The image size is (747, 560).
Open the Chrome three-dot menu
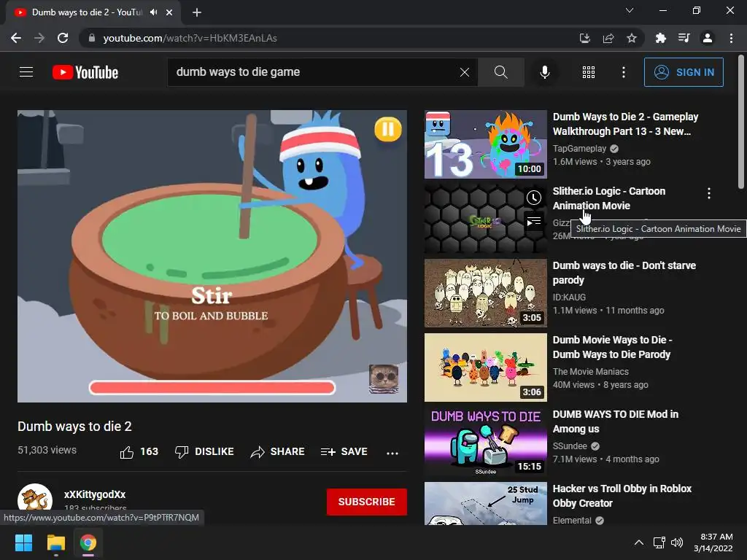pos(731,38)
